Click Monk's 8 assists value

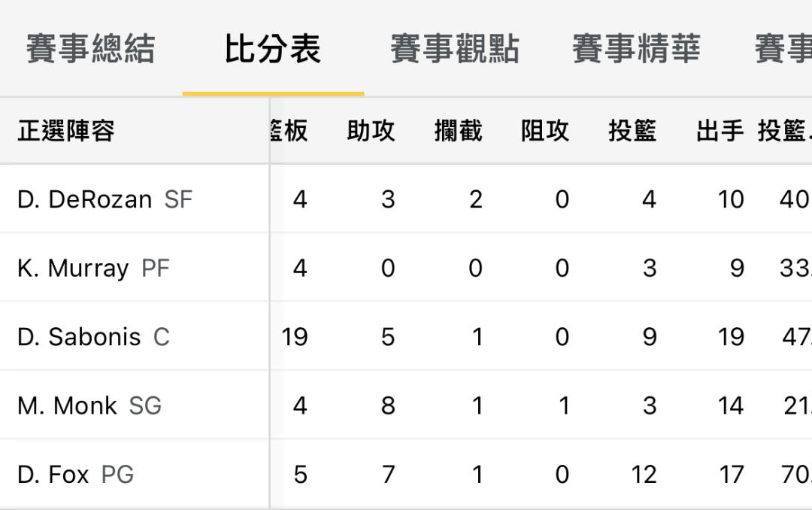point(388,406)
